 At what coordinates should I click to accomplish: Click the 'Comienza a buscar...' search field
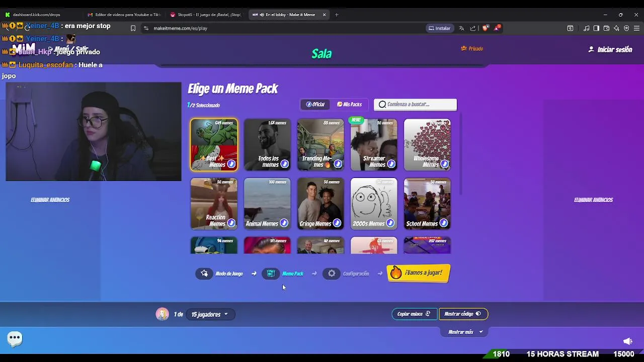click(x=415, y=104)
